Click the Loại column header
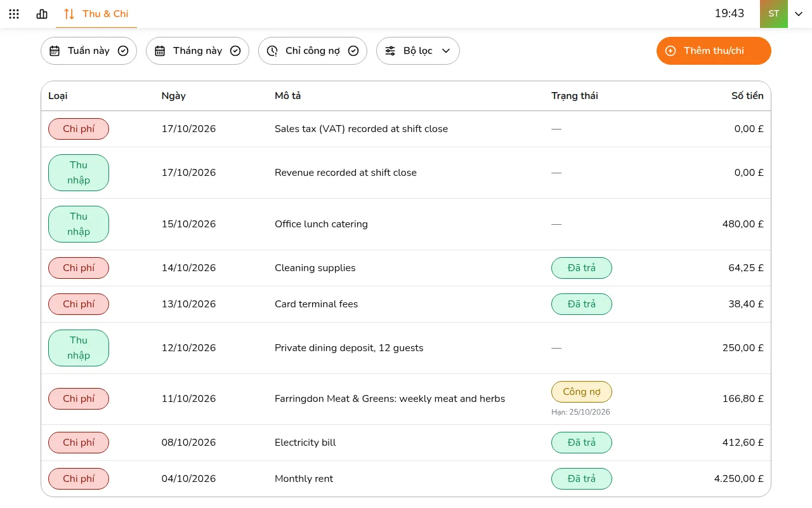The image size is (812, 508). [58, 96]
